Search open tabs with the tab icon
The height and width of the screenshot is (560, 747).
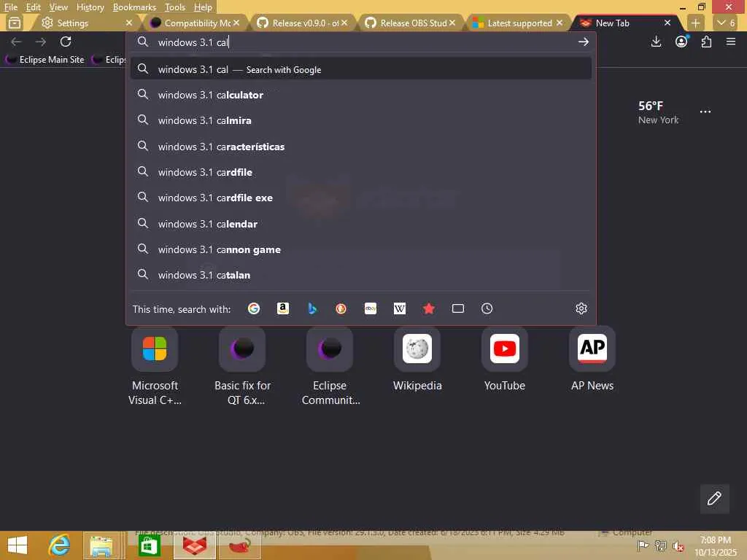[x=458, y=308]
